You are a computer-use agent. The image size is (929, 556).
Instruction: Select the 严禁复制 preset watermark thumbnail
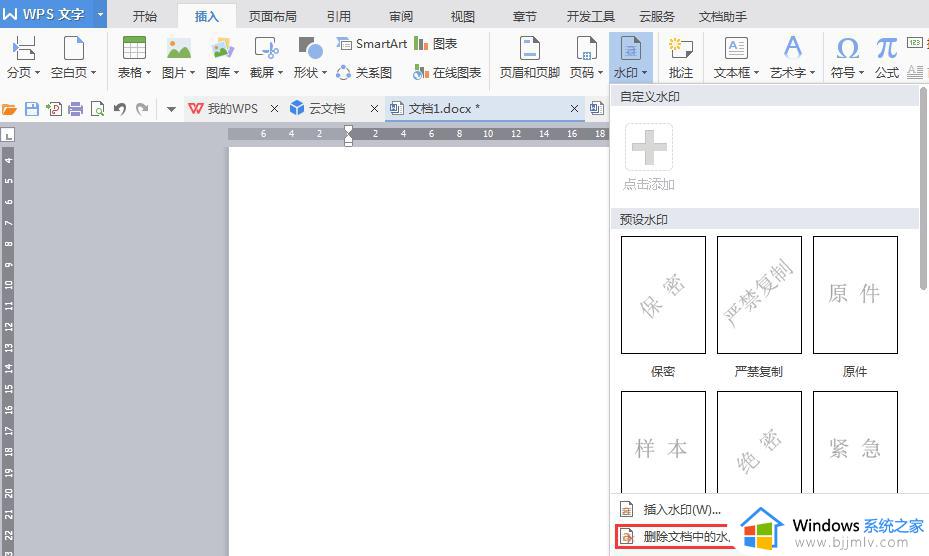tap(759, 295)
